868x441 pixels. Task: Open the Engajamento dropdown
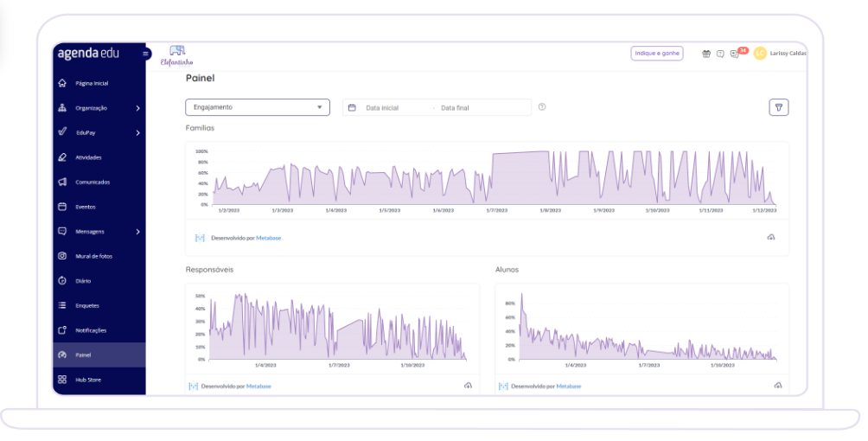(258, 107)
